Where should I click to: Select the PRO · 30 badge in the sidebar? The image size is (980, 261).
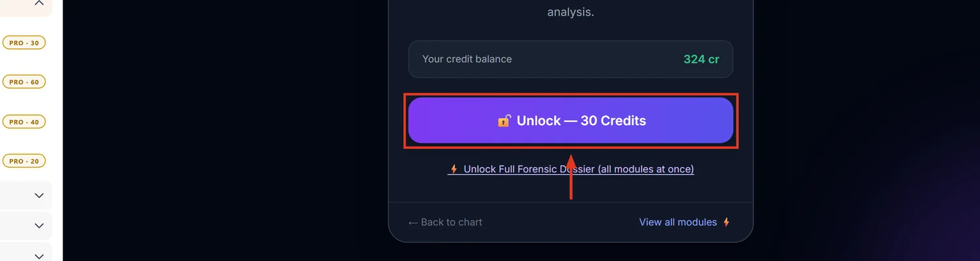tap(24, 43)
